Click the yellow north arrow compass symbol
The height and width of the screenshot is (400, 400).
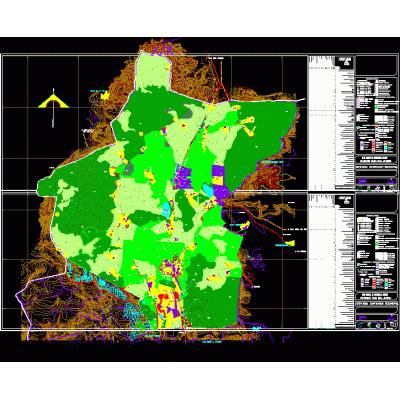pos(53,101)
